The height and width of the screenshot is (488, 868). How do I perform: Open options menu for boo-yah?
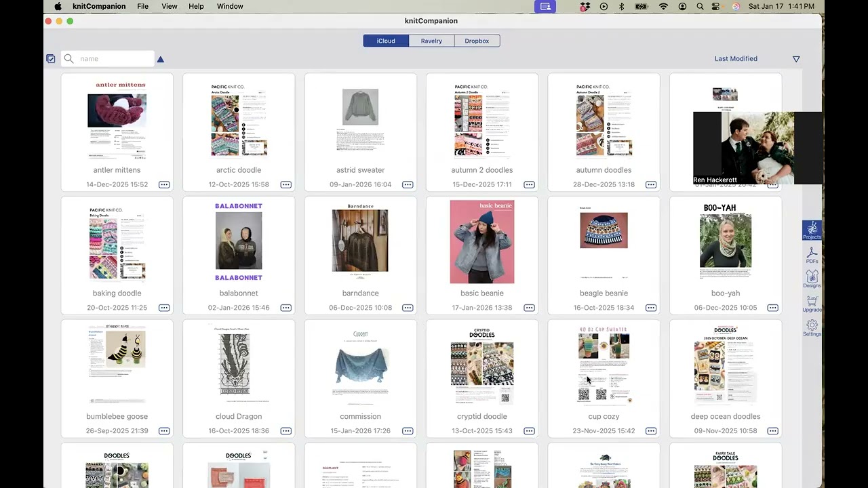click(x=772, y=308)
